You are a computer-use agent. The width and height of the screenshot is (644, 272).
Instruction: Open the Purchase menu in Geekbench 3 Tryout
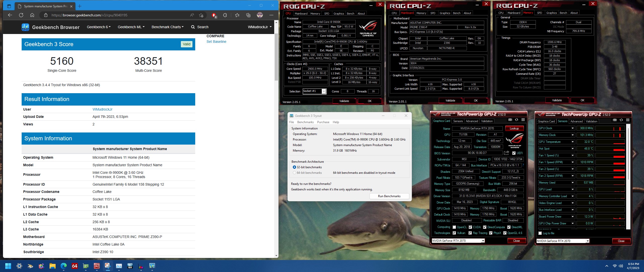pos(323,122)
